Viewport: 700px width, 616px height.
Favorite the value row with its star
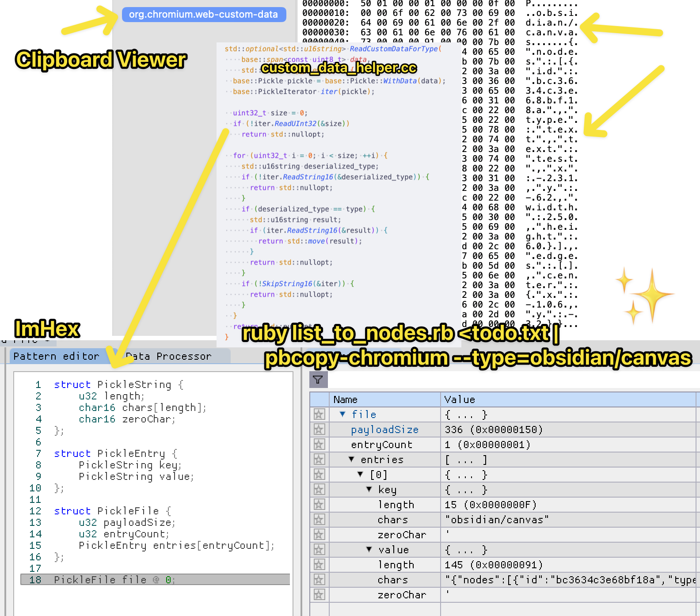pyautogui.click(x=319, y=550)
